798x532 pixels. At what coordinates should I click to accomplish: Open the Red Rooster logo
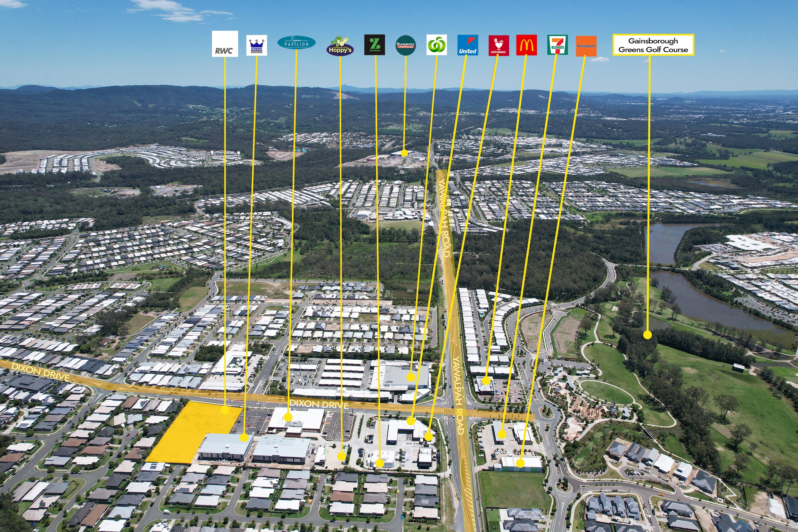coord(498,45)
